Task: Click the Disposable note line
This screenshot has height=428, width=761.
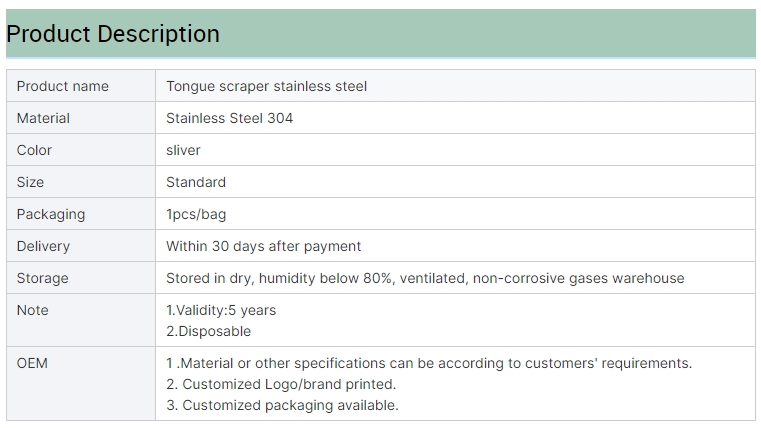Action: pos(209,331)
